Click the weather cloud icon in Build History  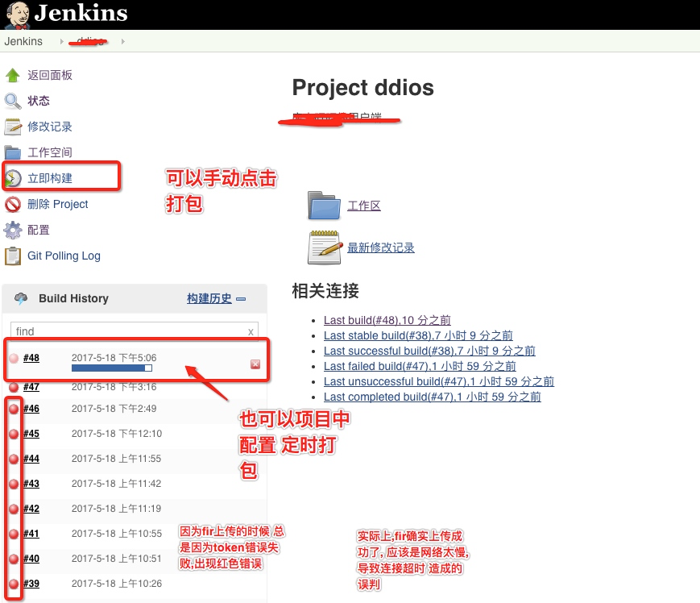[x=21, y=298]
